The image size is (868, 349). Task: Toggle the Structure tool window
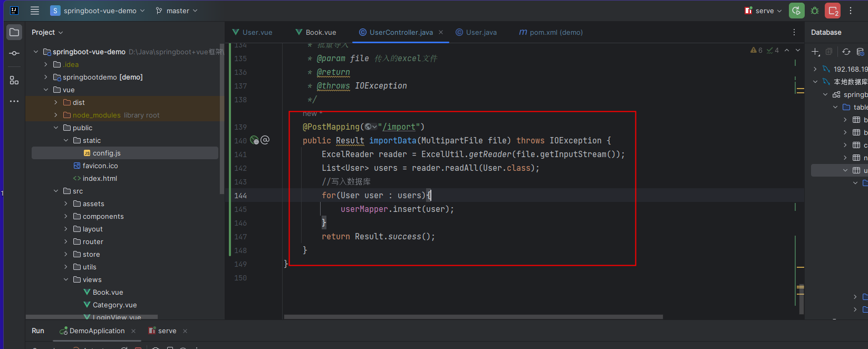click(x=14, y=80)
